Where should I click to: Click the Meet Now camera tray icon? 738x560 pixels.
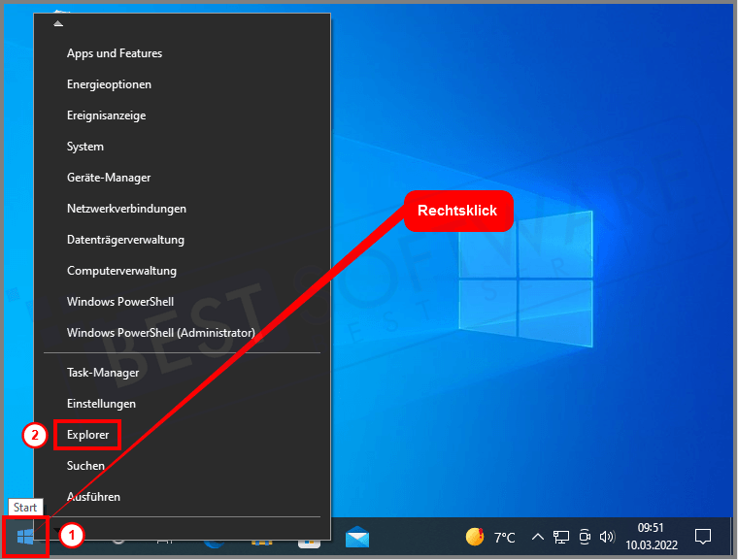[585, 537]
